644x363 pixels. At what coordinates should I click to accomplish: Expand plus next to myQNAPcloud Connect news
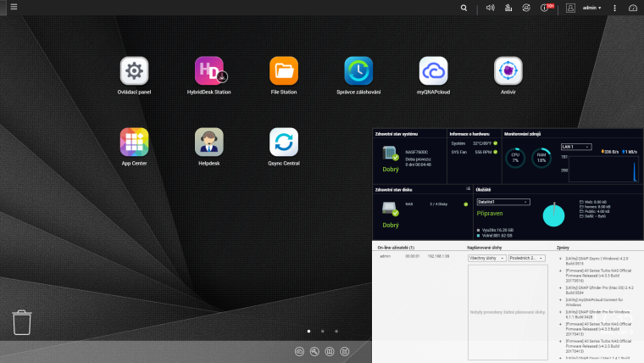click(560, 300)
